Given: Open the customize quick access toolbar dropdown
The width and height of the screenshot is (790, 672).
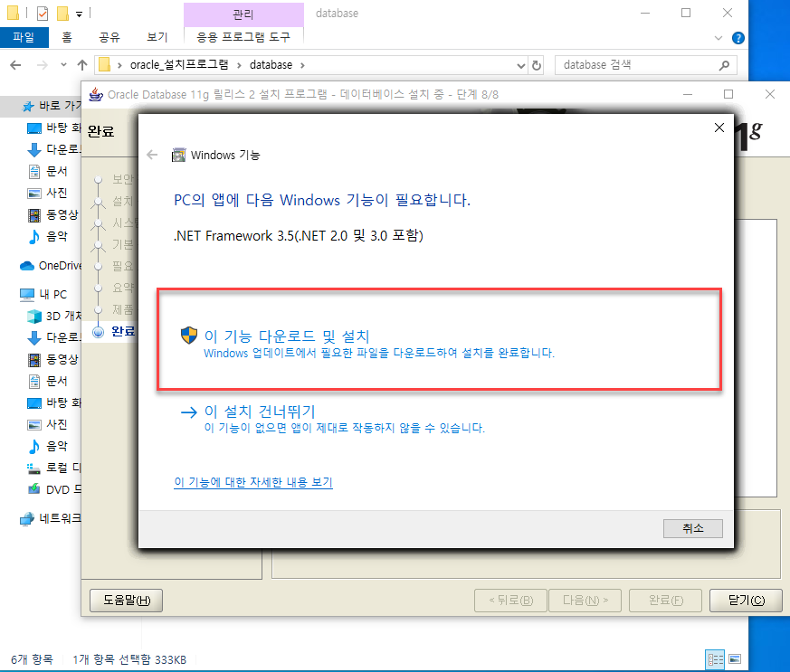Looking at the screenshot, I should coord(79,14).
